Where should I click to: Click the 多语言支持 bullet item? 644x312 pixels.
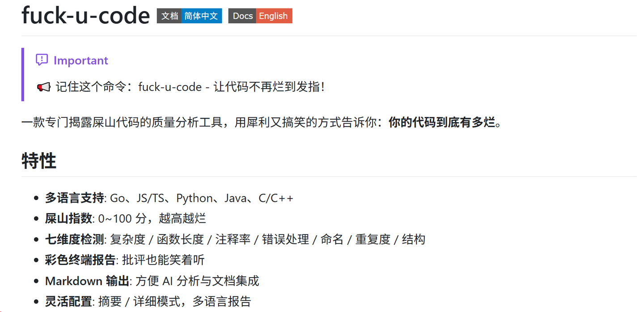coord(74,198)
